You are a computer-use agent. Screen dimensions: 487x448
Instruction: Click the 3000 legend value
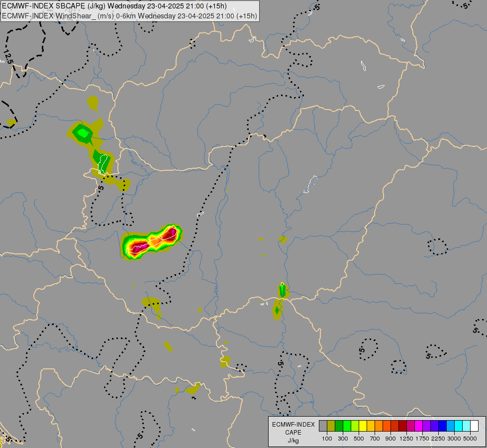(x=454, y=439)
